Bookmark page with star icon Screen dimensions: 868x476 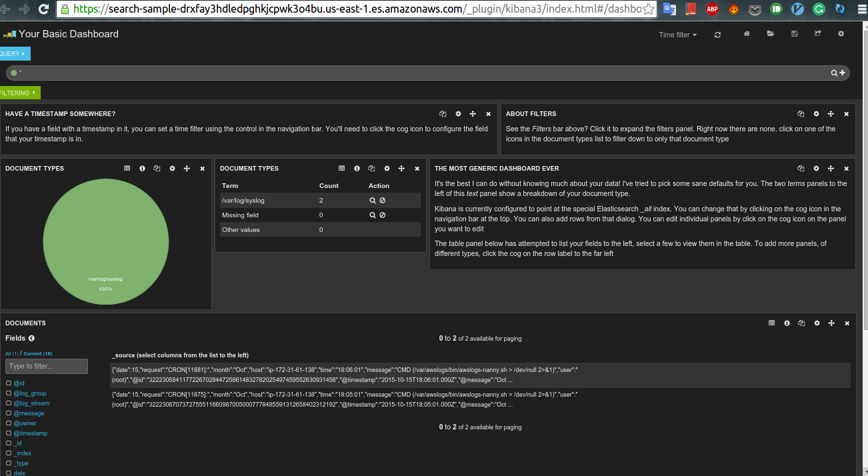pyautogui.click(x=648, y=9)
